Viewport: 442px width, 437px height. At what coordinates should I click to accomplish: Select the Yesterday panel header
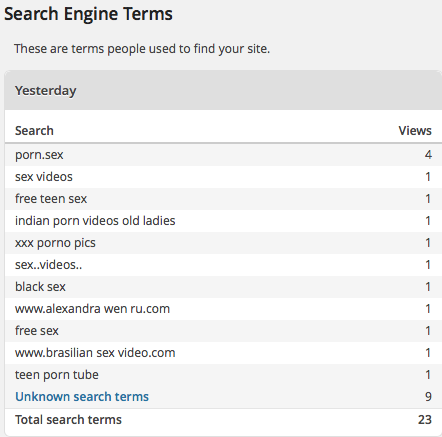pyautogui.click(x=223, y=90)
